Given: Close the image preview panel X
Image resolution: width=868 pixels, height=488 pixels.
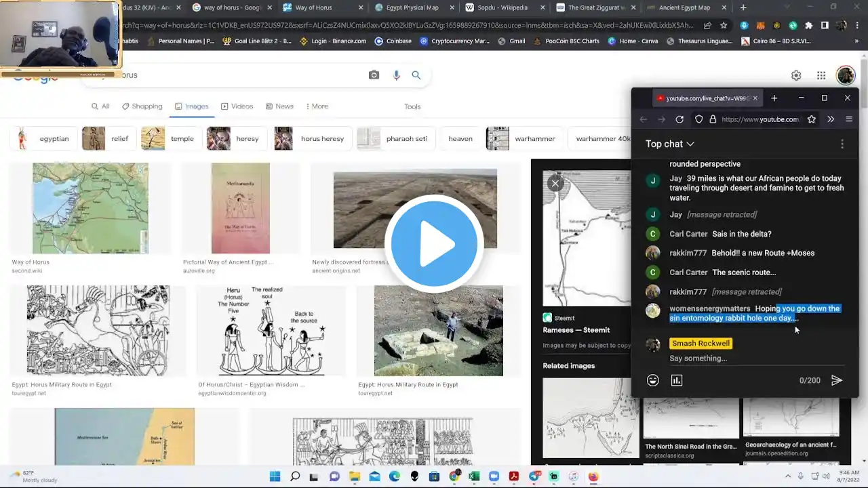Looking at the screenshot, I should pos(555,183).
